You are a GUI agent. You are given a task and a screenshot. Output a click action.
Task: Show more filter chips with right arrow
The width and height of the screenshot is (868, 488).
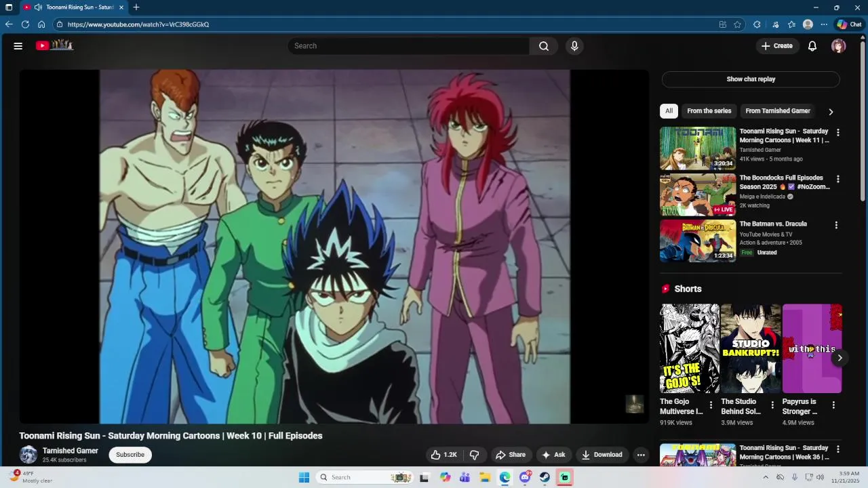pos(831,112)
